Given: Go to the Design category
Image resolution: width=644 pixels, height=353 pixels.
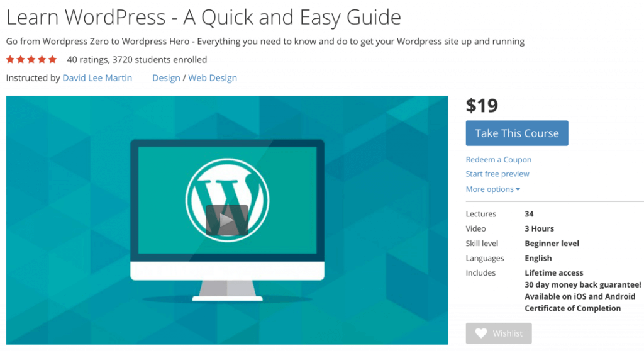Looking at the screenshot, I should pos(166,77).
